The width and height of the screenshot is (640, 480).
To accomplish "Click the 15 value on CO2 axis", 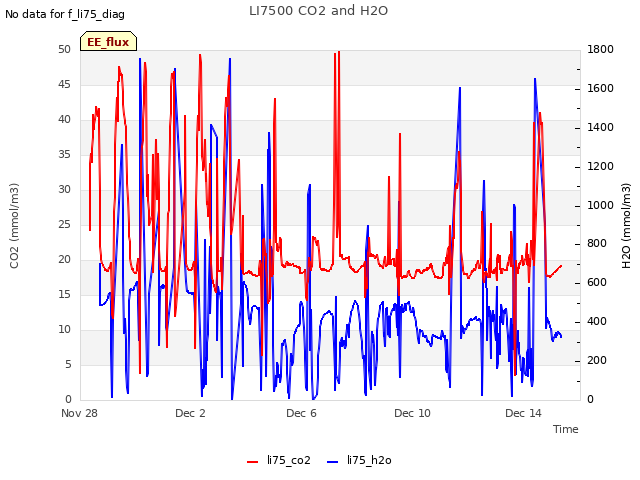I will coord(64,294).
